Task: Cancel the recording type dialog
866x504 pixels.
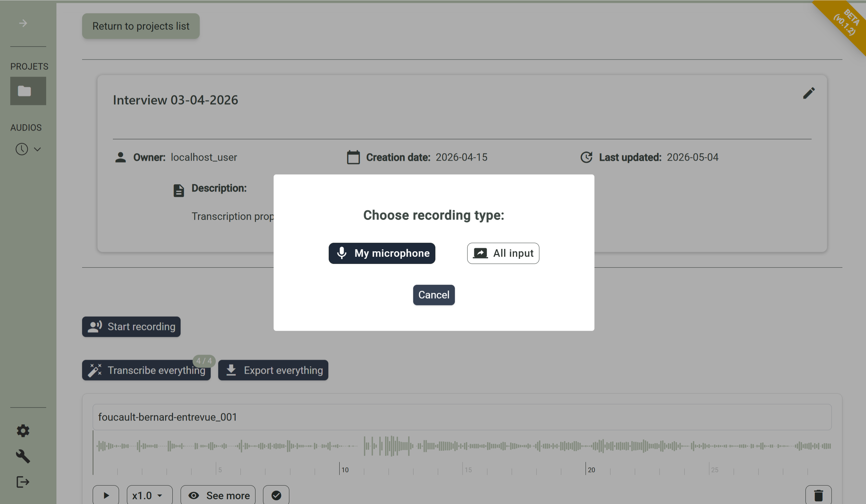Action: click(x=434, y=295)
